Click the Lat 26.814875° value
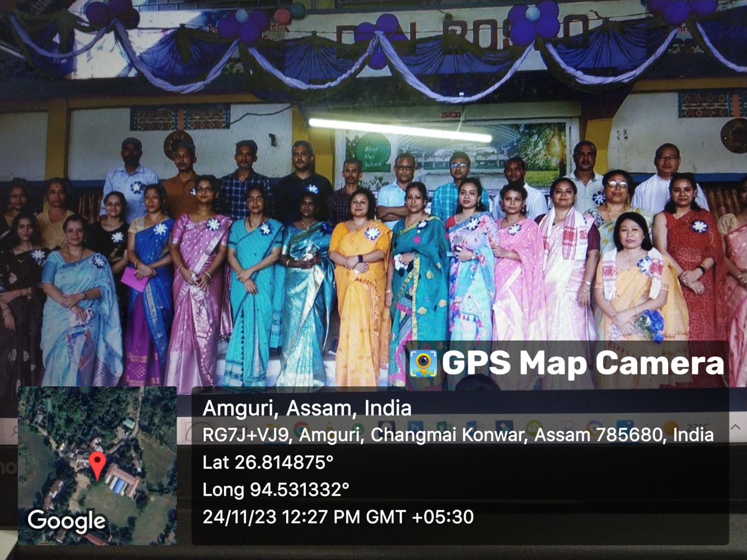Viewport: 747px width, 560px height. [x=268, y=462]
